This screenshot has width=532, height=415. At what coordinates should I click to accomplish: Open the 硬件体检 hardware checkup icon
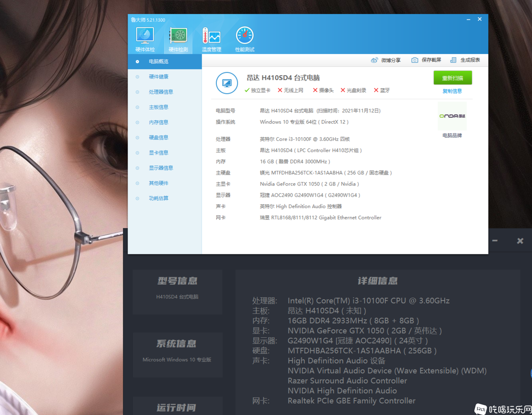tap(145, 35)
